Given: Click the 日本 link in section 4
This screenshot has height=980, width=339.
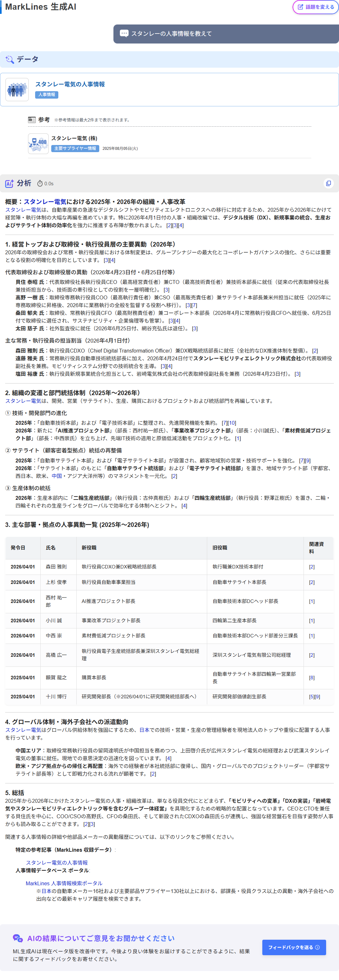Looking at the screenshot, I should [144, 730].
